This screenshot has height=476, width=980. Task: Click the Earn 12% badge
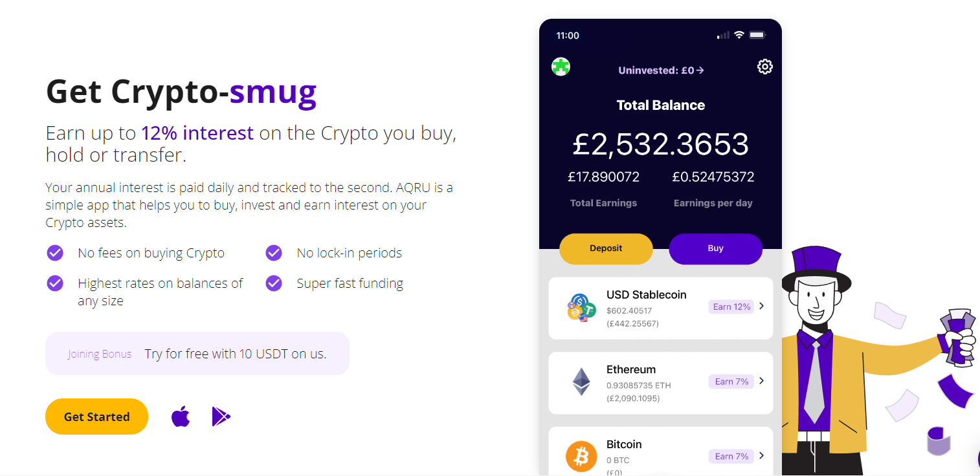pyautogui.click(x=731, y=307)
